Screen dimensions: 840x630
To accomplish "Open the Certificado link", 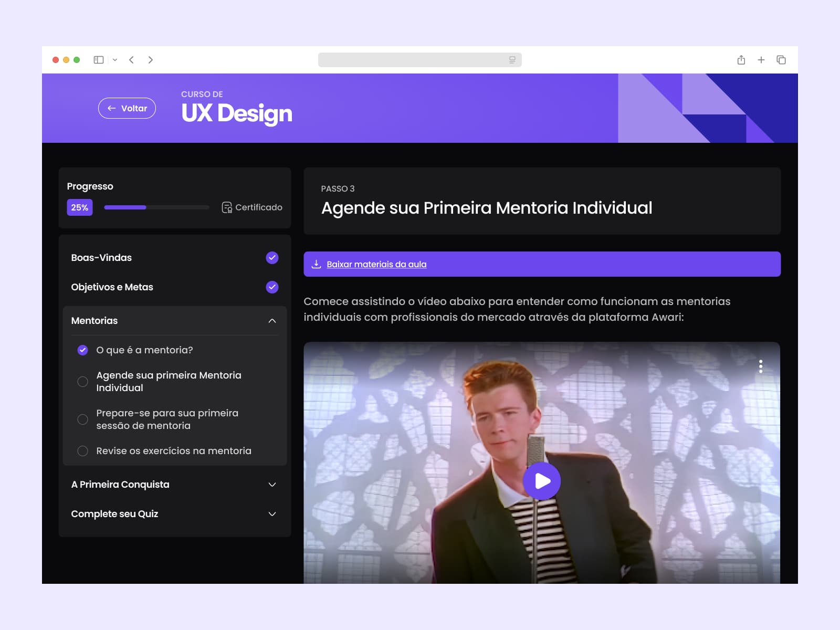I will (x=252, y=207).
